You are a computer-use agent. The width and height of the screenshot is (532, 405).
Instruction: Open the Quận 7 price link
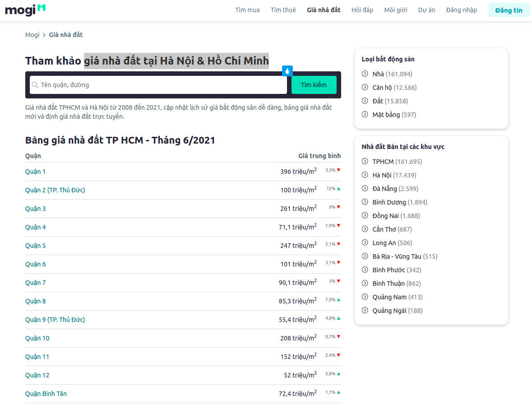[35, 283]
